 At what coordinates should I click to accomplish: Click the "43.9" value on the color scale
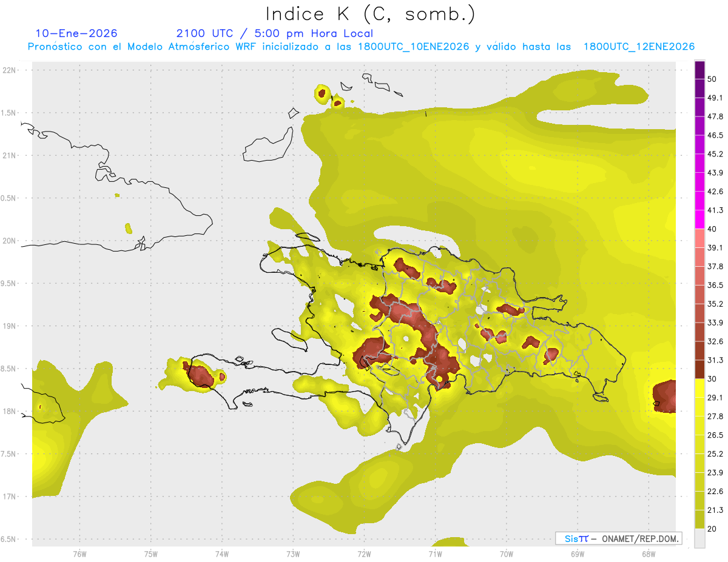pos(715,173)
